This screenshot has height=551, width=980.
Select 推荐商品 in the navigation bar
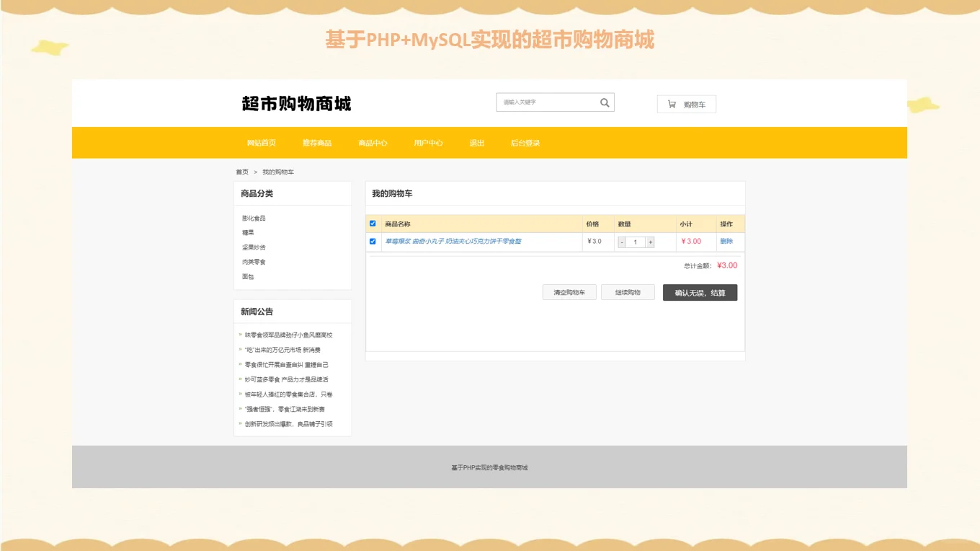tap(317, 142)
